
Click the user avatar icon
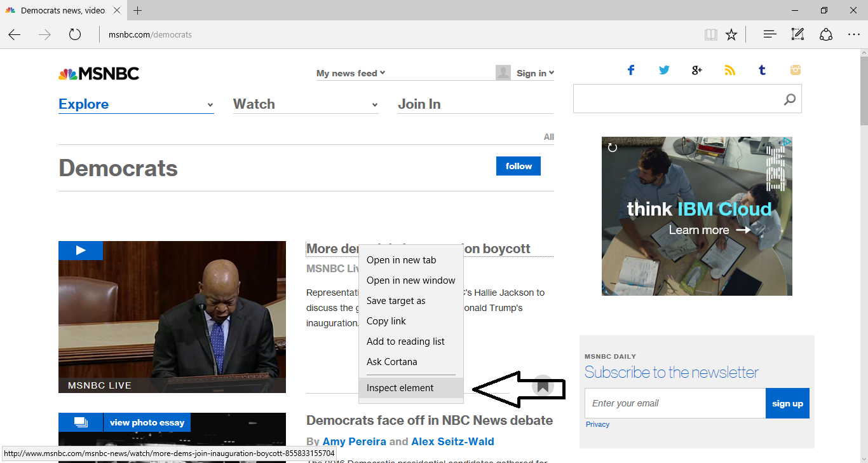[503, 73]
